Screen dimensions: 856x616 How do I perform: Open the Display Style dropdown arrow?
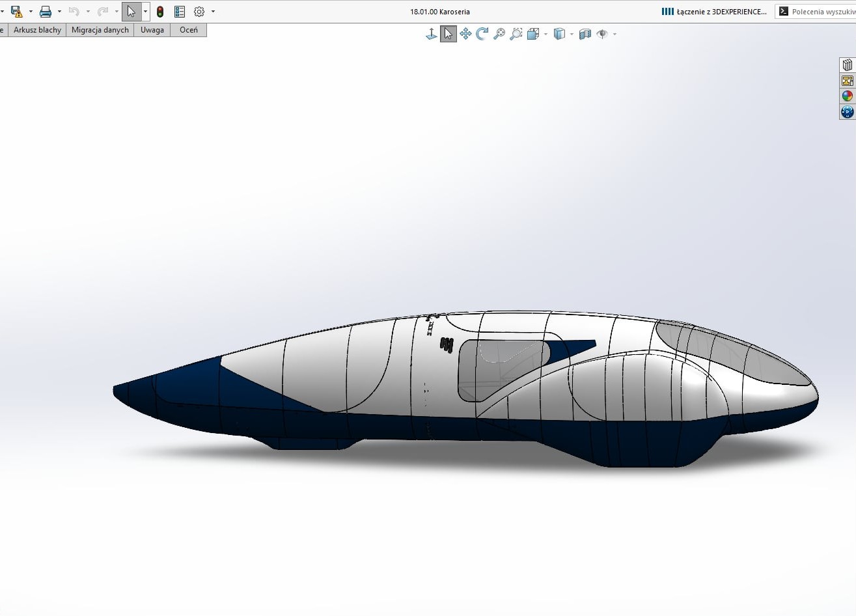571,33
